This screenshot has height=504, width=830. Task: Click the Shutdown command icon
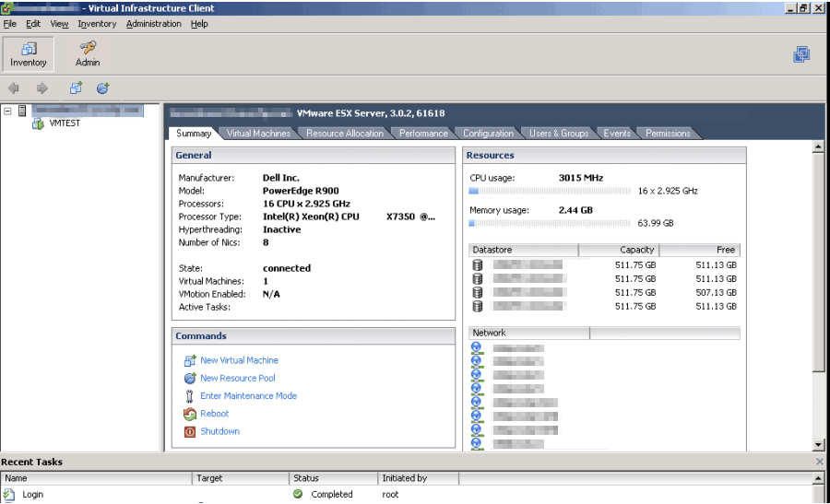189,431
